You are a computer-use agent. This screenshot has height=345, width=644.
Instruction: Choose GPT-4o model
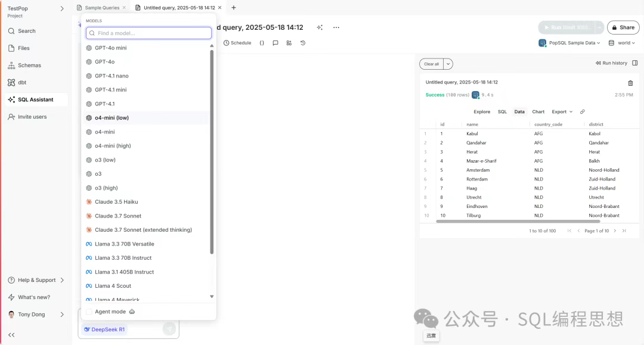click(105, 62)
